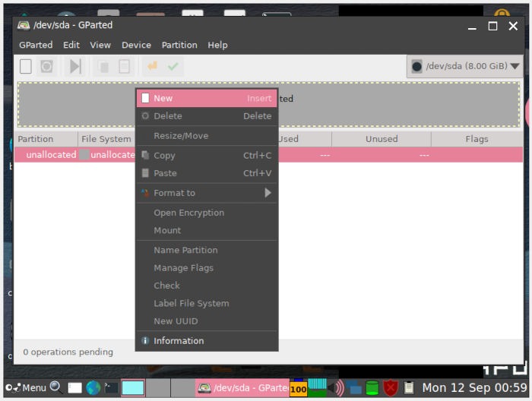
Task: Click the CPU monitor tray icon
Action: pos(317,387)
